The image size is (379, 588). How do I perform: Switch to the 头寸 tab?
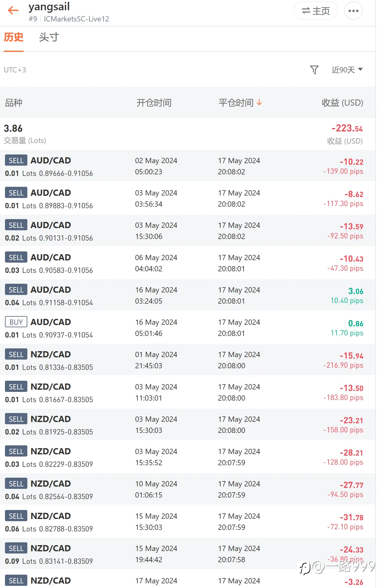pos(49,37)
